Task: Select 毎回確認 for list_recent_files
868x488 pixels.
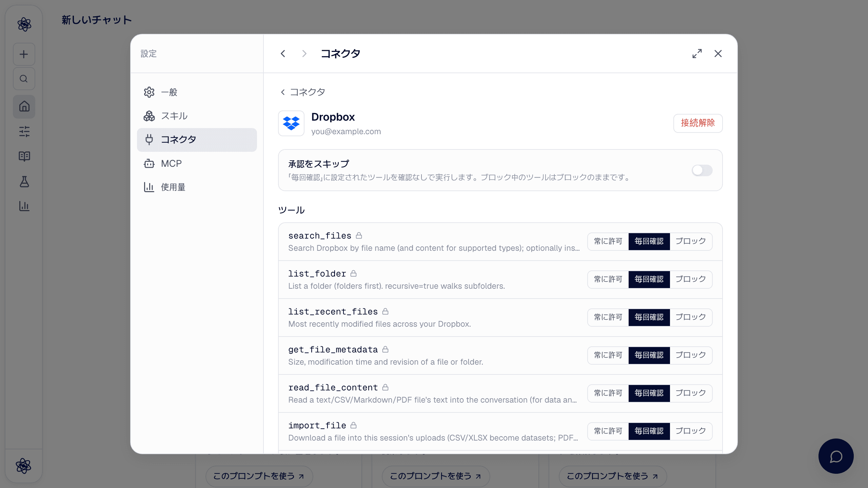Action: click(x=649, y=317)
